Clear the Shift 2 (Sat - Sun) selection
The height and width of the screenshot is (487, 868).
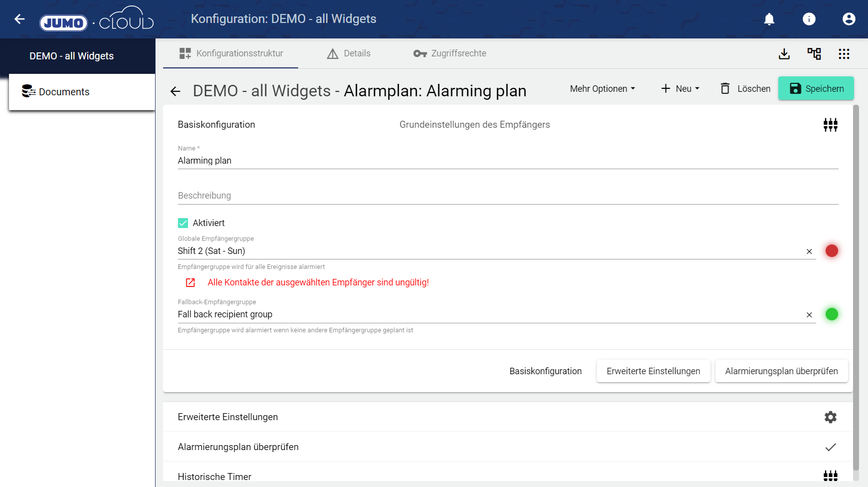[x=809, y=251]
